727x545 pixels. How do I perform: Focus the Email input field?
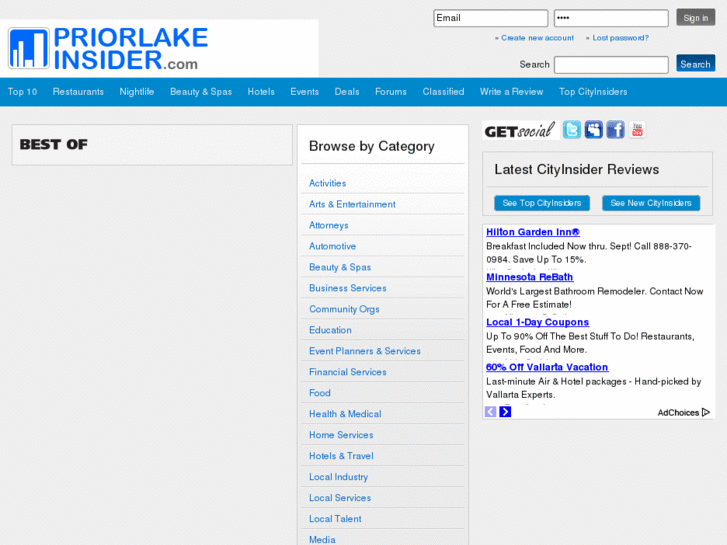click(x=491, y=18)
